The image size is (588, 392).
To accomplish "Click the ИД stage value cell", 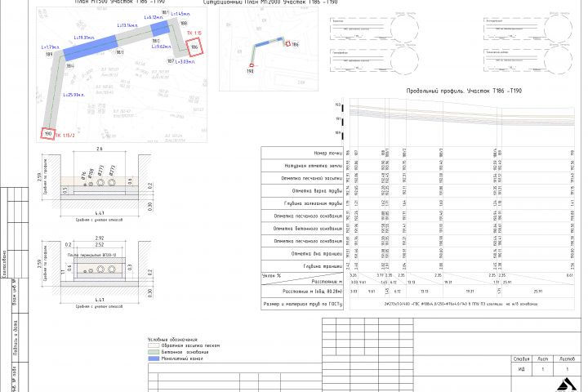I will coord(522,369).
